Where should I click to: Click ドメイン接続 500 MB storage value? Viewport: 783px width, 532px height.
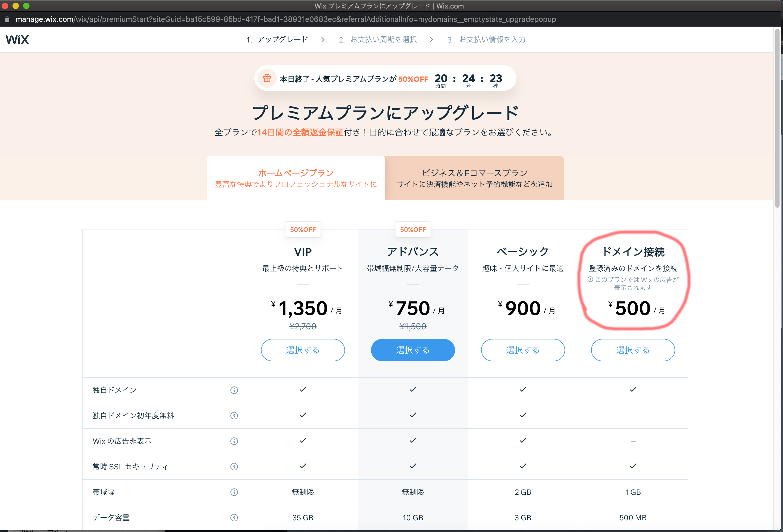633,517
